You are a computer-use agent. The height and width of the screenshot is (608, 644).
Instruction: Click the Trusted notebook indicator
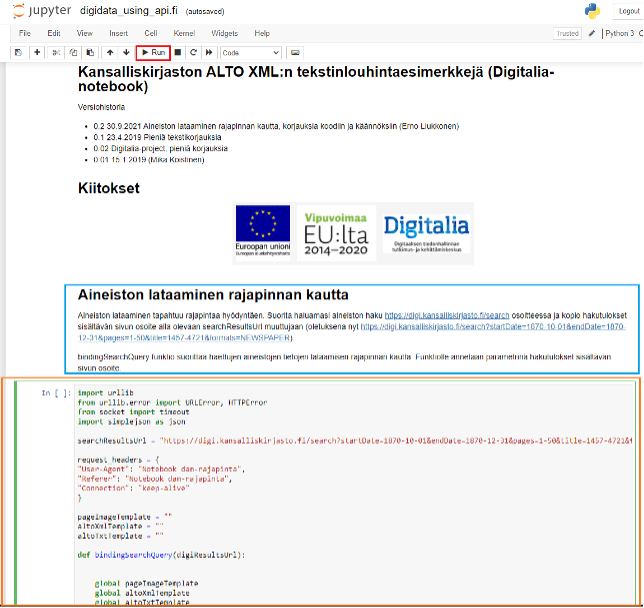pos(567,33)
